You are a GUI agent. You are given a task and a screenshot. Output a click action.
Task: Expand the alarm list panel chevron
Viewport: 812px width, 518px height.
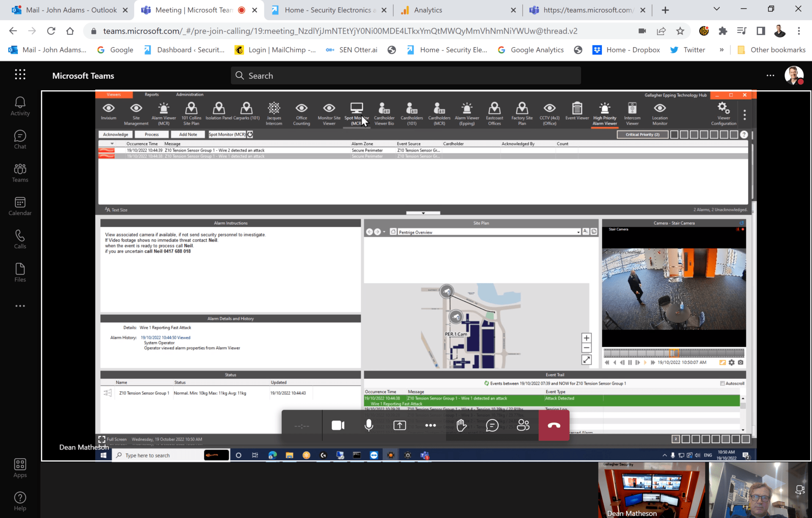[x=423, y=213]
